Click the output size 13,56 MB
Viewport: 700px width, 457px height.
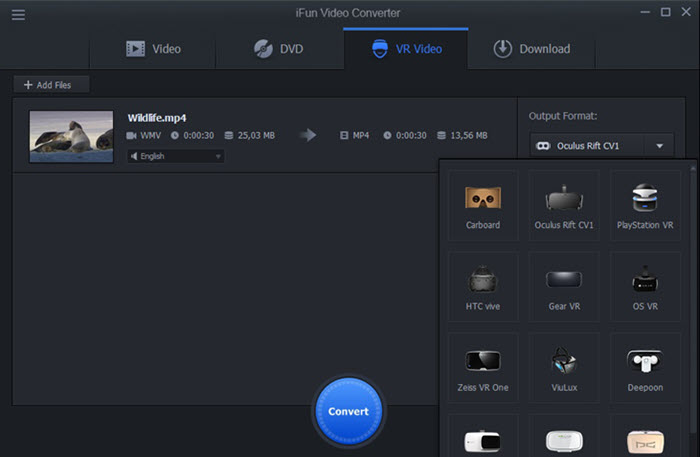tap(469, 135)
